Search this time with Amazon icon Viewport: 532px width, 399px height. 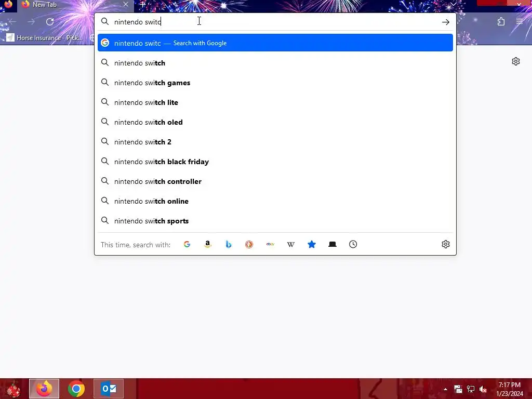coord(208,244)
